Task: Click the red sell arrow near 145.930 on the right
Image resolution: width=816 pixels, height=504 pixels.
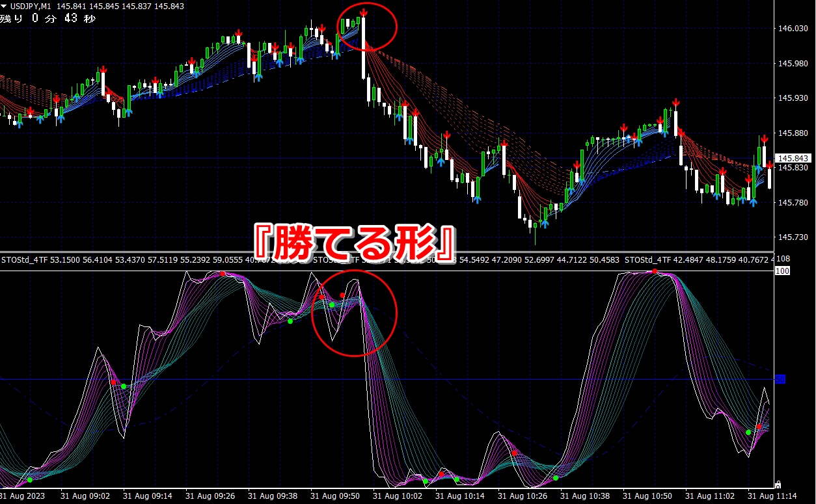Action: (x=676, y=103)
